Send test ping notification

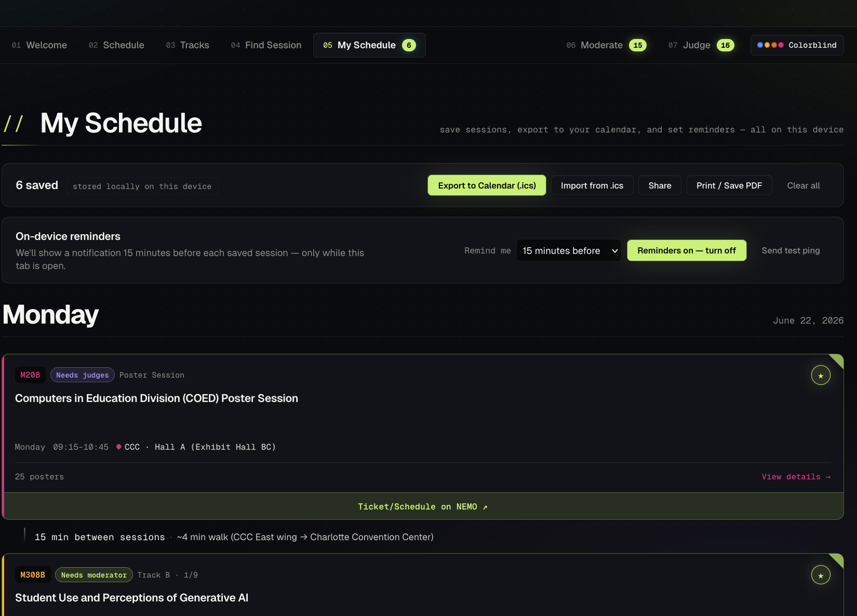click(x=791, y=250)
